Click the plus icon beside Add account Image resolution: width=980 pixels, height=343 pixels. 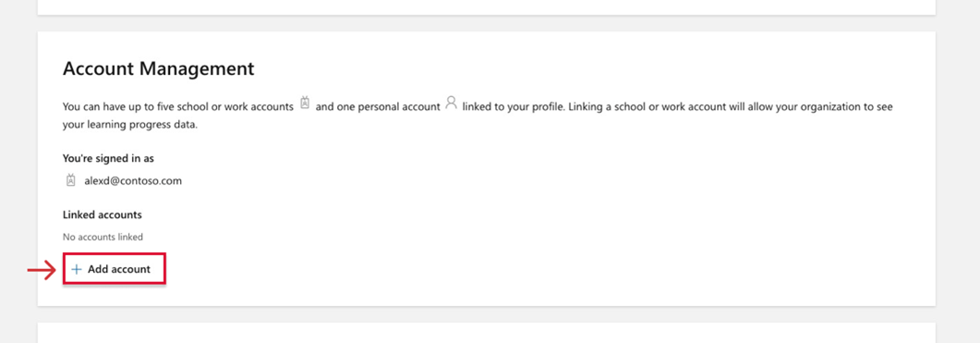77,269
